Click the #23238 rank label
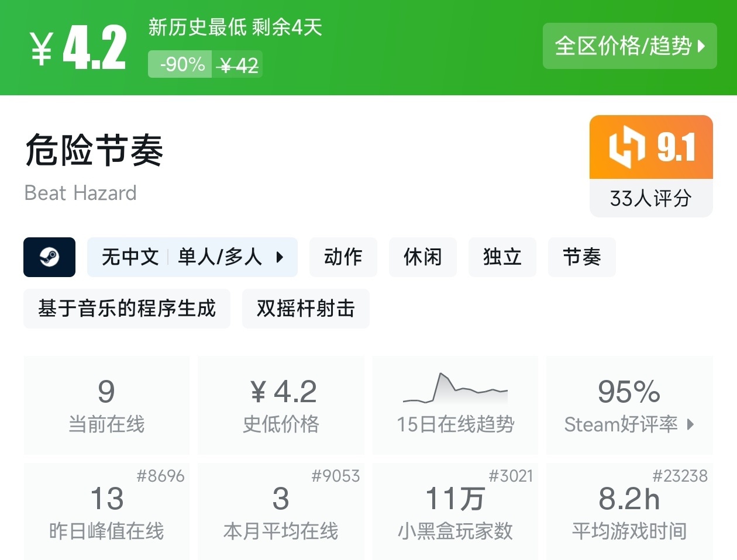Image resolution: width=737 pixels, height=560 pixels. 680,476
